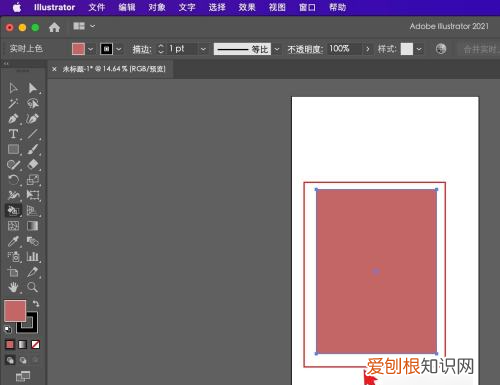Open the 选择 menu
Viewport: 500px width, 385px height.
217,7
